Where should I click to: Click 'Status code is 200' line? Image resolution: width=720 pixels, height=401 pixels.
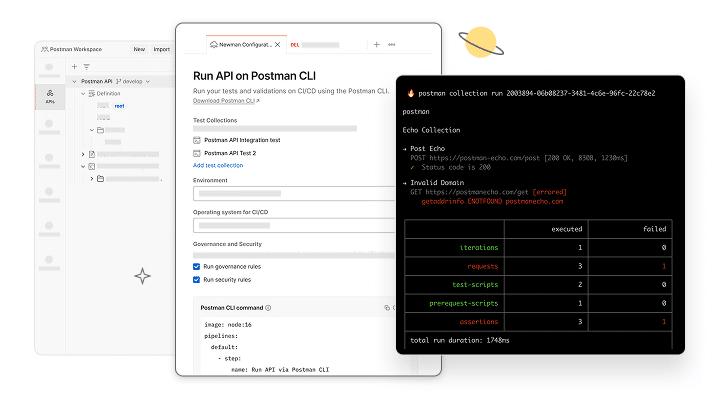click(456, 167)
